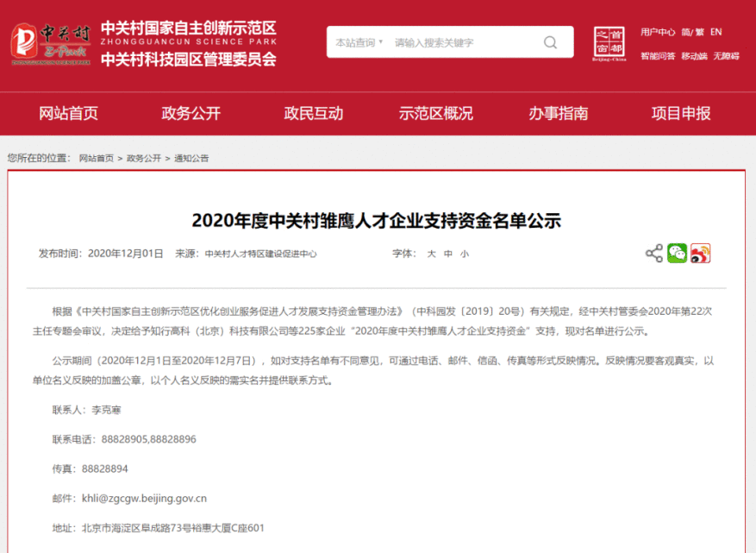The image size is (756, 553).
Task: Click the phone numbers 88828905,88828896
Action: (149, 440)
